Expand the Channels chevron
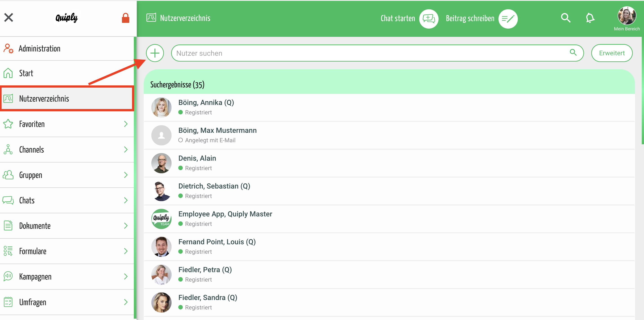 [x=126, y=149]
